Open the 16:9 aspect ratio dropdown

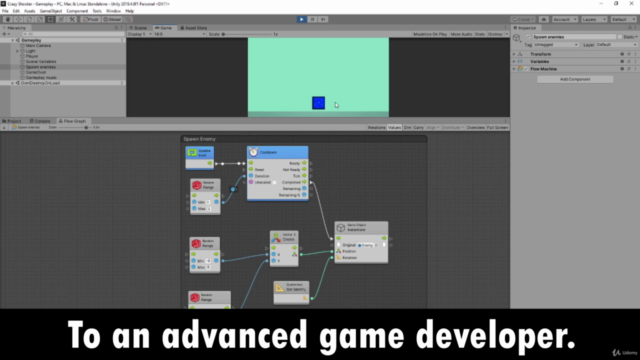pyautogui.click(x=180, y=34)
